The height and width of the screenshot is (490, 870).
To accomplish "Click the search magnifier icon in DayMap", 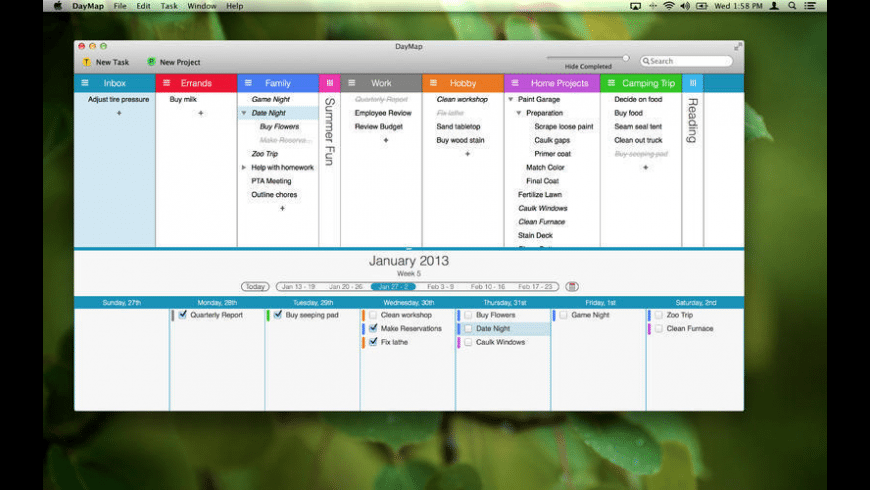I will (x=646, y=61).
